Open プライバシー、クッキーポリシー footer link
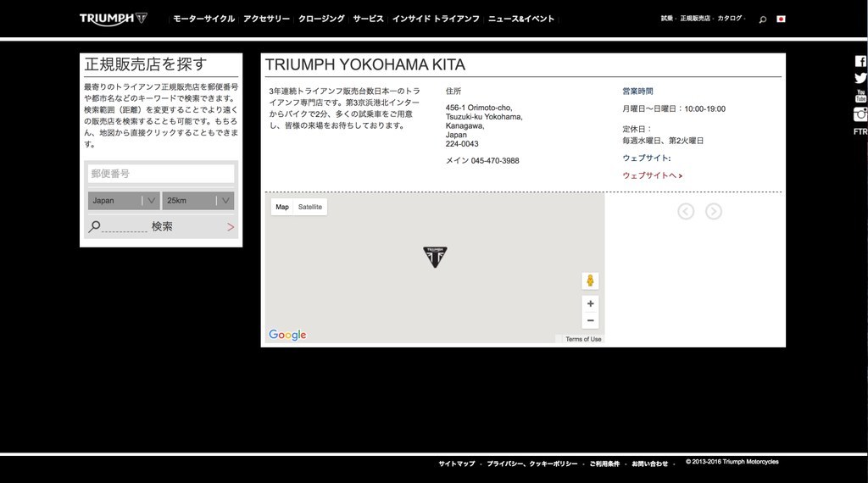The image size is (868, 483). [x=532, y=464]
